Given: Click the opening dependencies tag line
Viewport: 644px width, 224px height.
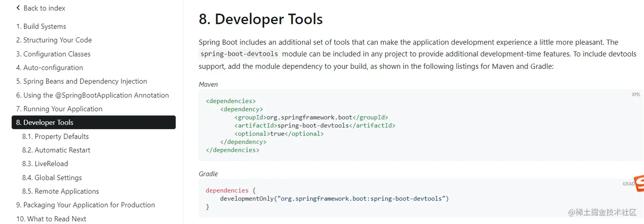Looking at the screenshot, I should click(231, 101).
